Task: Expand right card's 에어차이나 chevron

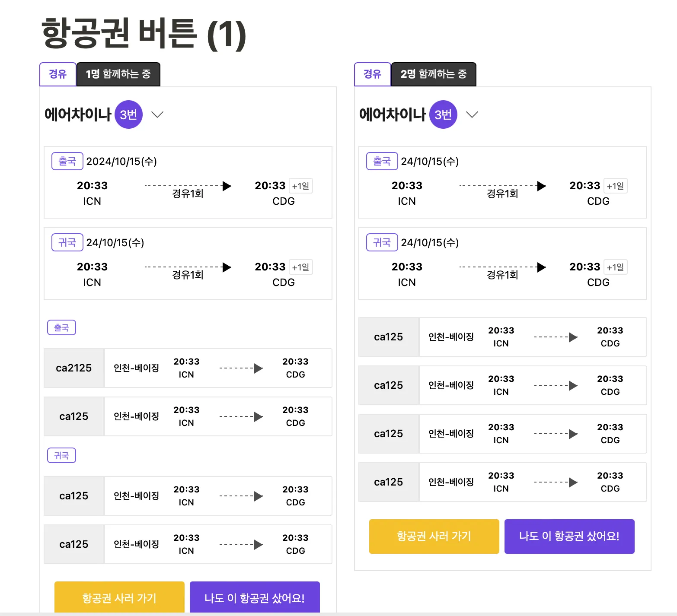Action: (x=472, y=114)
